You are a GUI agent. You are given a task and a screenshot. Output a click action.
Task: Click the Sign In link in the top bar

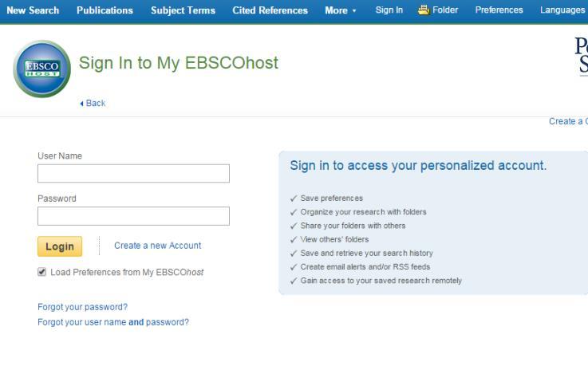coord(389,10)
